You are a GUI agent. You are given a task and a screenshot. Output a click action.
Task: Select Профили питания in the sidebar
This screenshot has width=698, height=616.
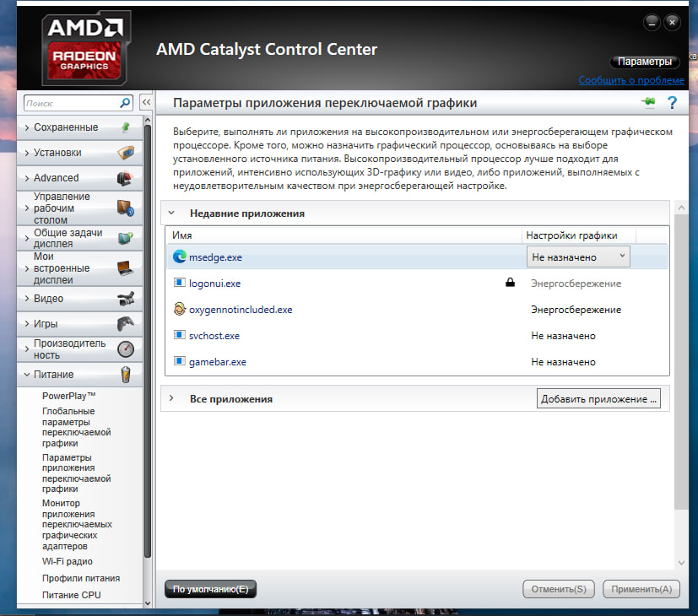pos(81,578)
